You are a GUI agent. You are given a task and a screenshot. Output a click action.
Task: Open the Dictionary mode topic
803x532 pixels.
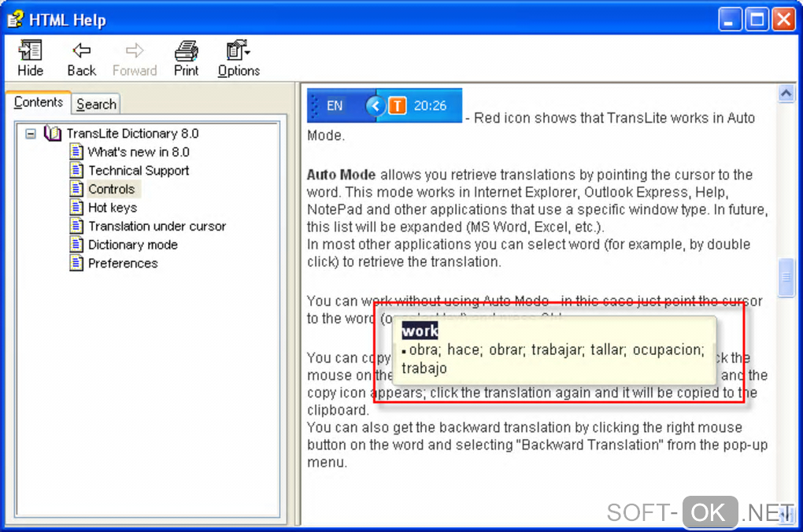tap(133, 244)
